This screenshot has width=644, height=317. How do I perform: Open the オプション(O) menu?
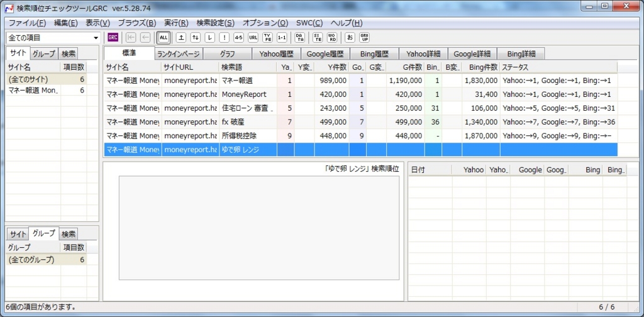265,23
